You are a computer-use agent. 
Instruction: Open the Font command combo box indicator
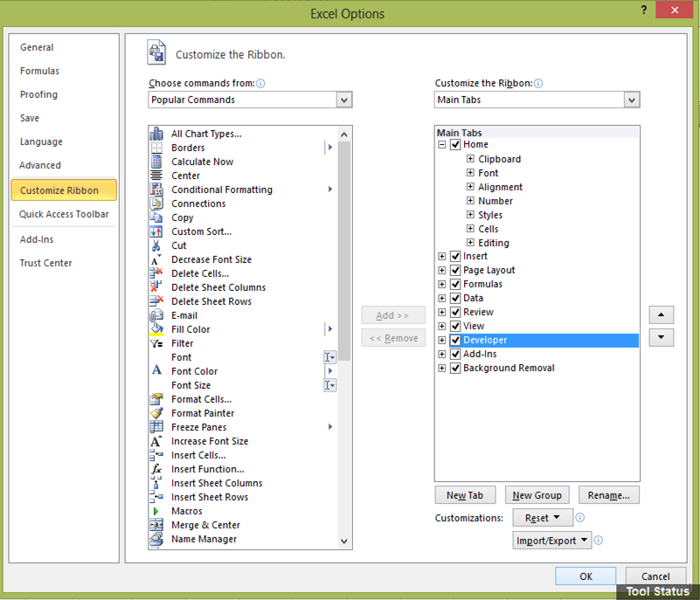[x=330, y=357]
